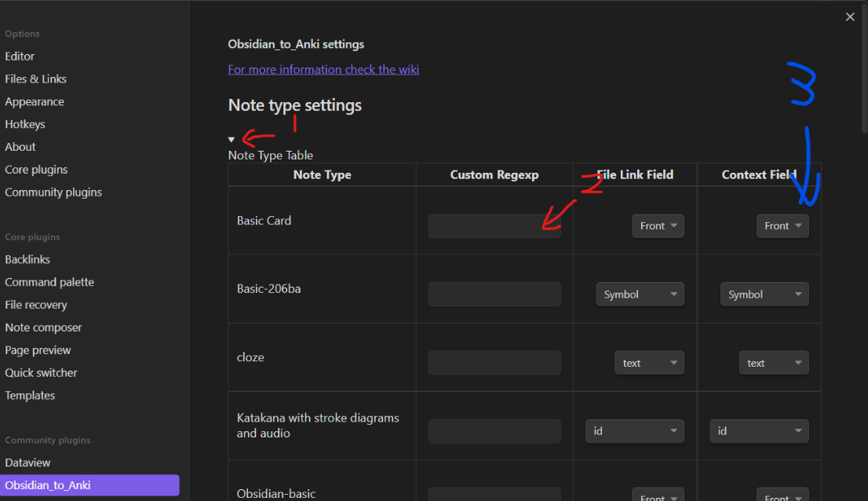Image resolution: width=868 pixels, height=501 pixels.
Task: Click the Note Type column header
Action: pyautogui.click(x=323, y=175)
